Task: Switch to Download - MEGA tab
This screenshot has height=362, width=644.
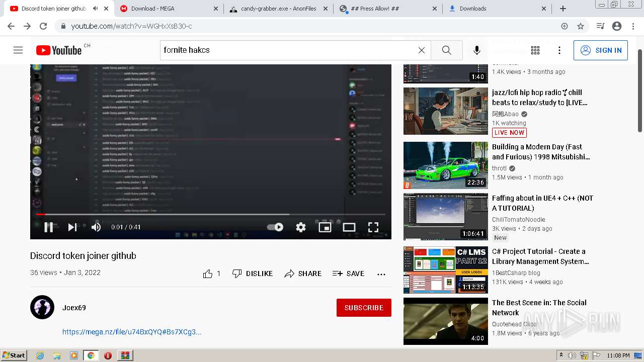Action: coord(168,9)
